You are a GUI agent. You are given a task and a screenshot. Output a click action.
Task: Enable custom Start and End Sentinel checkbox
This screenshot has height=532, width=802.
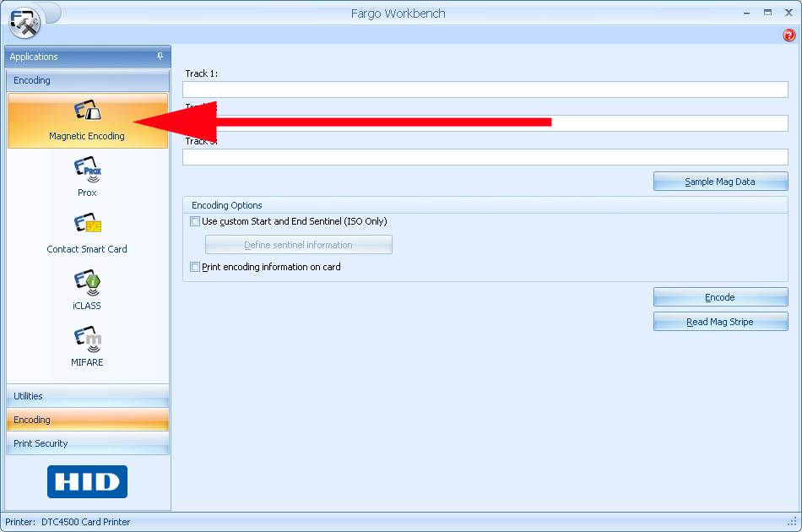click(196, 222)
